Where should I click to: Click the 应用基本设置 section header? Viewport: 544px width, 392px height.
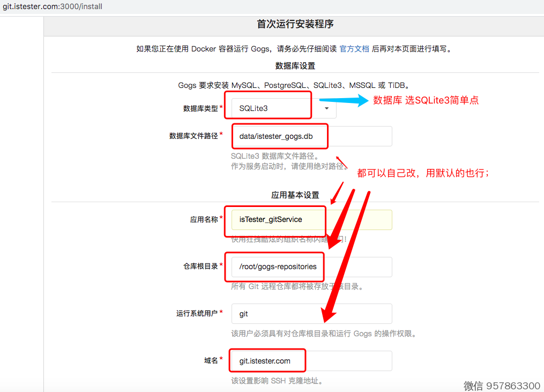point(295,195)
